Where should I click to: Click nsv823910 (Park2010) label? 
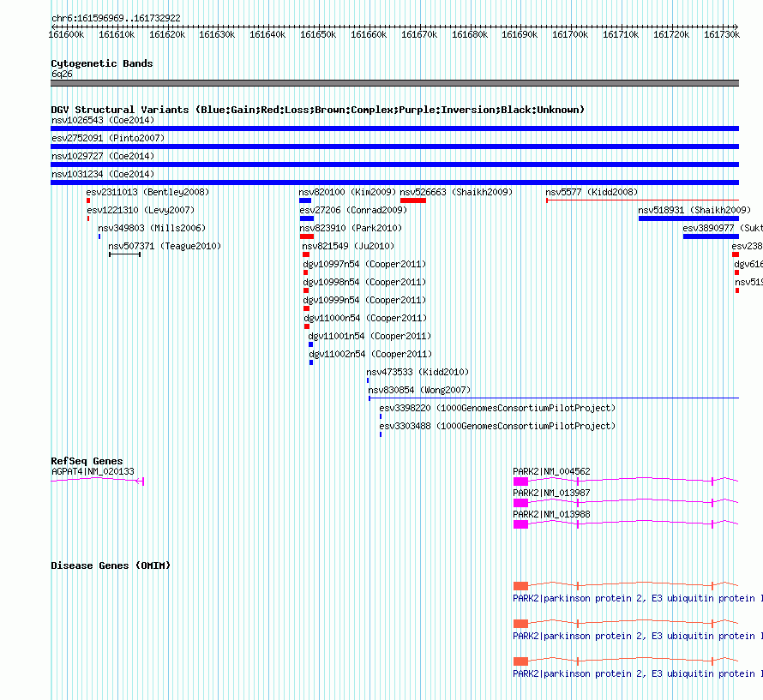pos(351,228)
